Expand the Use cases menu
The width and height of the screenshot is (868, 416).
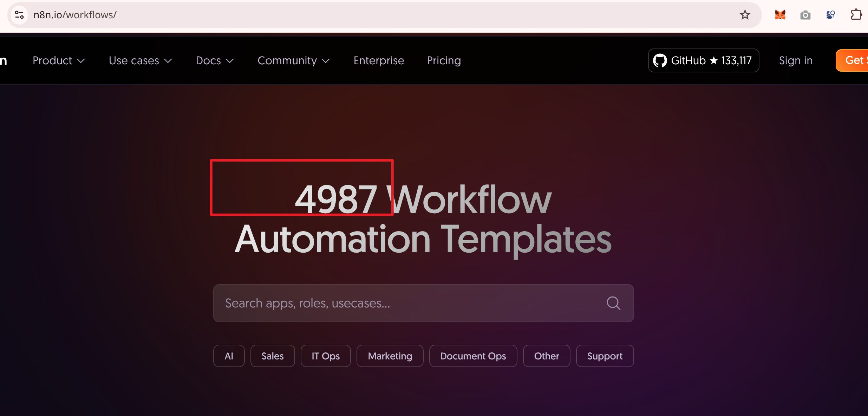[140, 60]
